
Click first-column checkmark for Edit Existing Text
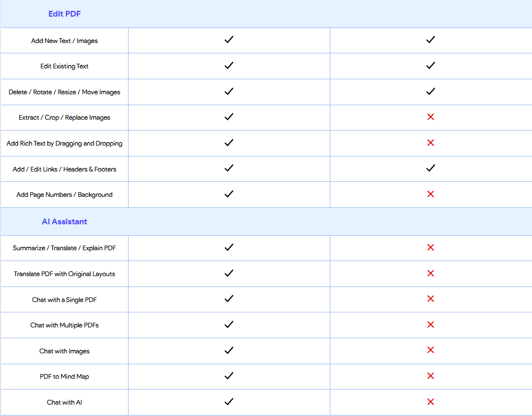coord(229,65)
